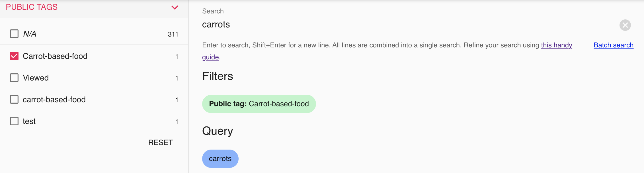Click the checked Carrot-based-food tag label
This screenshot has height=173, width=644.
coord(55,56)
